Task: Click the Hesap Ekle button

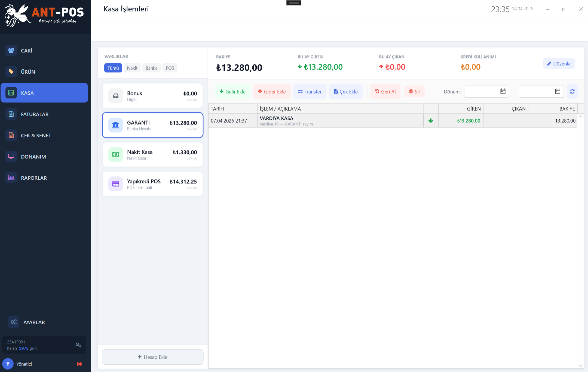Action: point(152,357)
